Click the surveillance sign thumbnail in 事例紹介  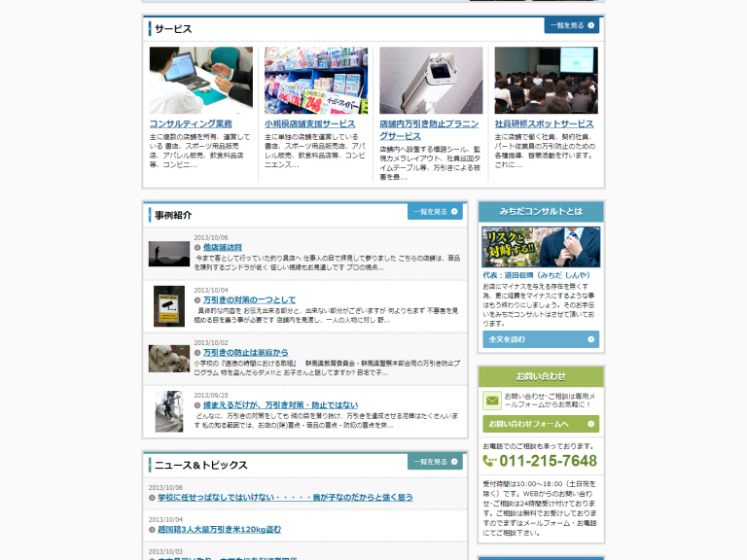tap(168, 305)
